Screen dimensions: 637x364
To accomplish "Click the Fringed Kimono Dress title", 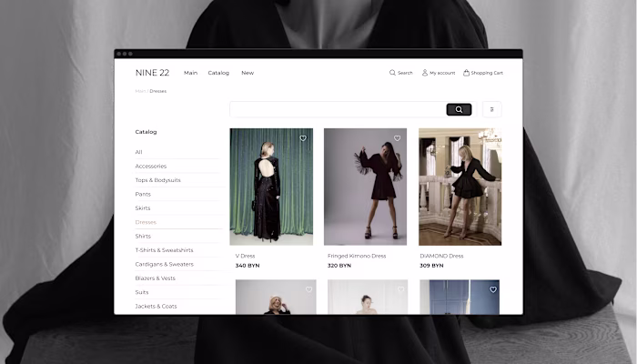I will 357,256.
